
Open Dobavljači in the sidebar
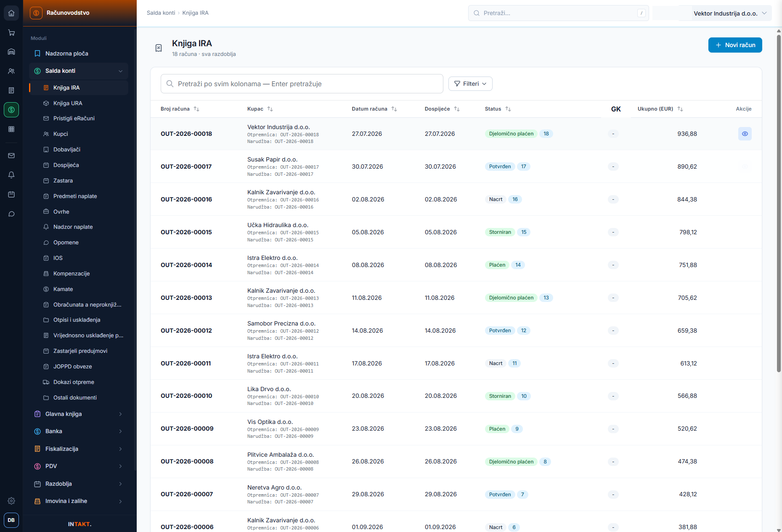[79, 150]
